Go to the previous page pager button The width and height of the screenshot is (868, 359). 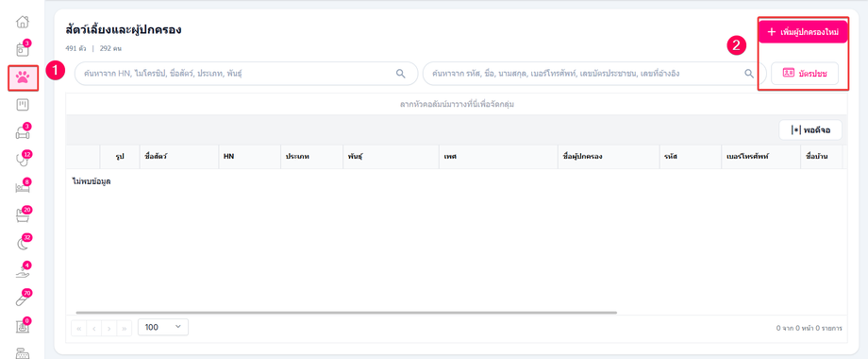94,328
